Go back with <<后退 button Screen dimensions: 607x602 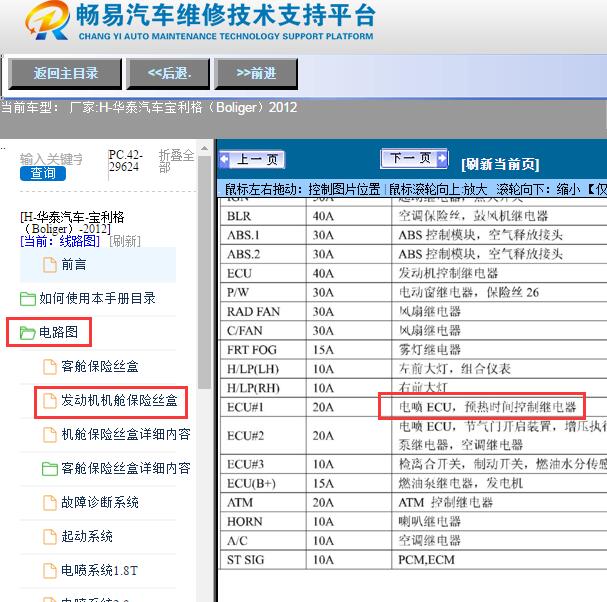168,74
